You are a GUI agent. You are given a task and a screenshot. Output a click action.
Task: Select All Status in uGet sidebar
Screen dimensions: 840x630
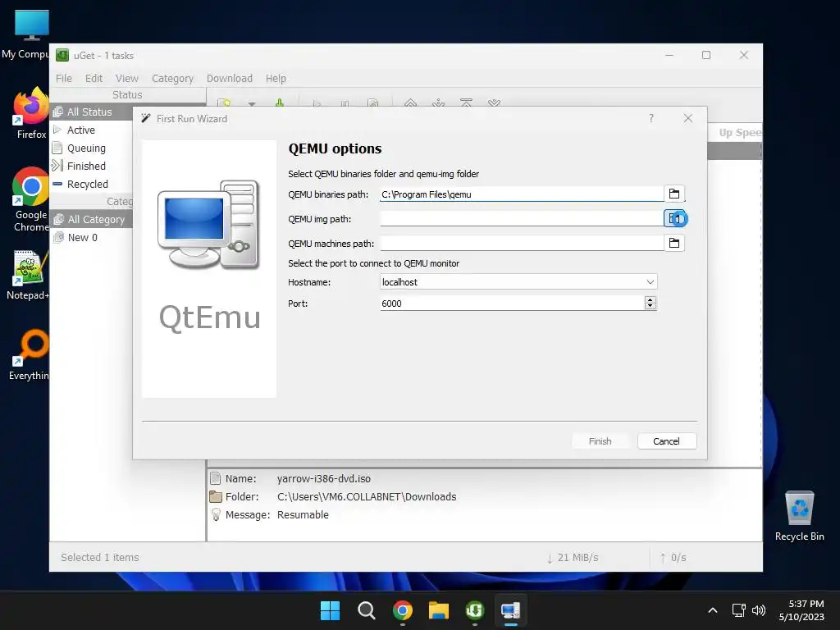click(92, 112)
